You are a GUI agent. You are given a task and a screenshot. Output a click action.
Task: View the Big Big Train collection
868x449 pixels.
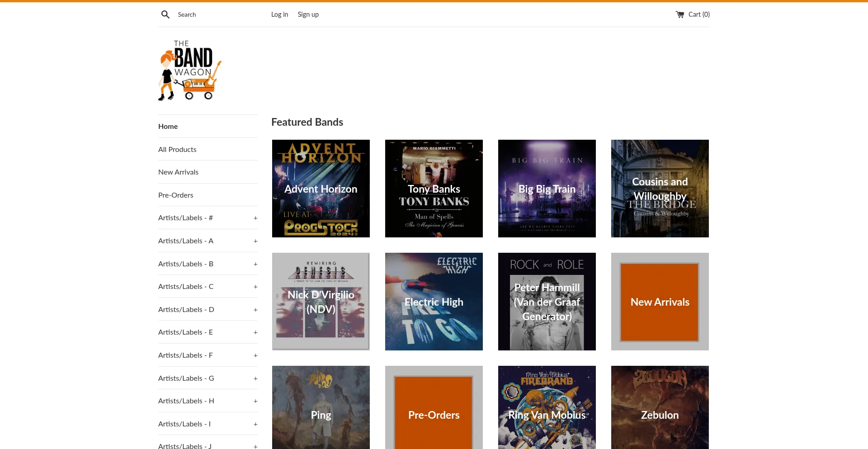point(547,189)
